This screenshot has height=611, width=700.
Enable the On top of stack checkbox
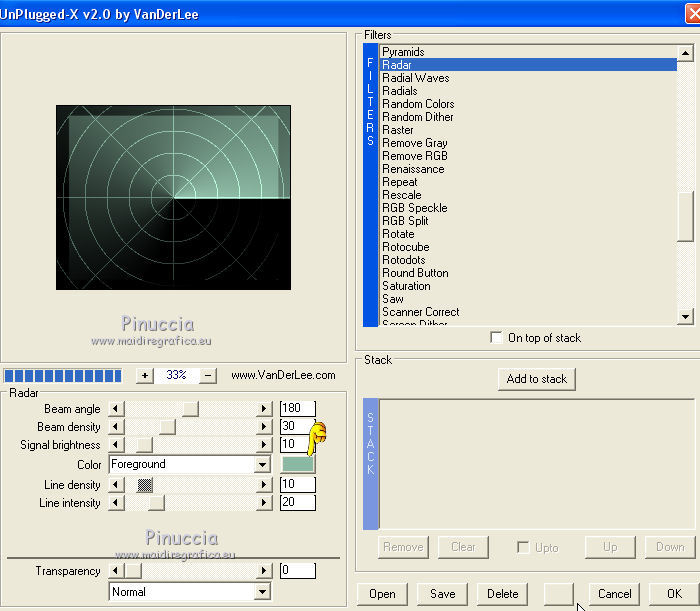497,338
